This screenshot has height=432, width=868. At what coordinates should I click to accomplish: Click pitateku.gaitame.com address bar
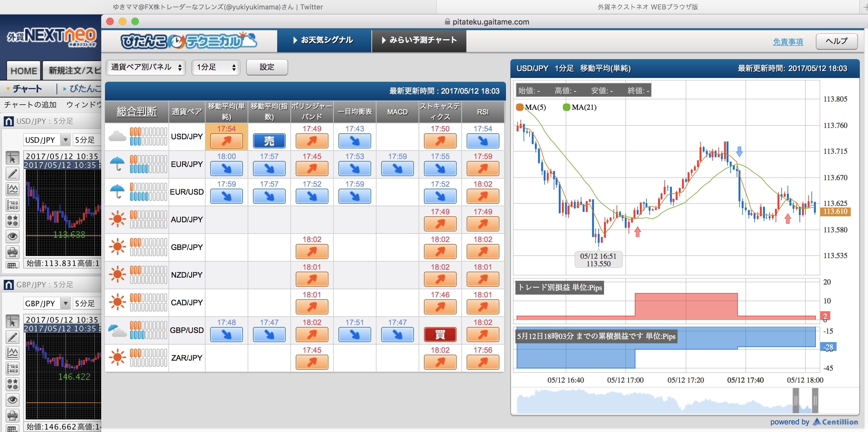click(x=487, y=22)
